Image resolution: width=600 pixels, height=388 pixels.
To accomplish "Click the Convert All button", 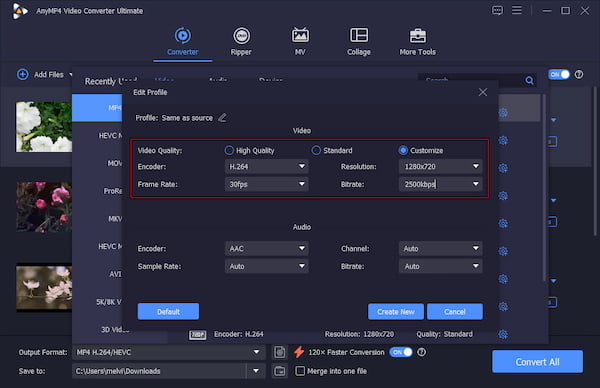I will coord(537,362).
